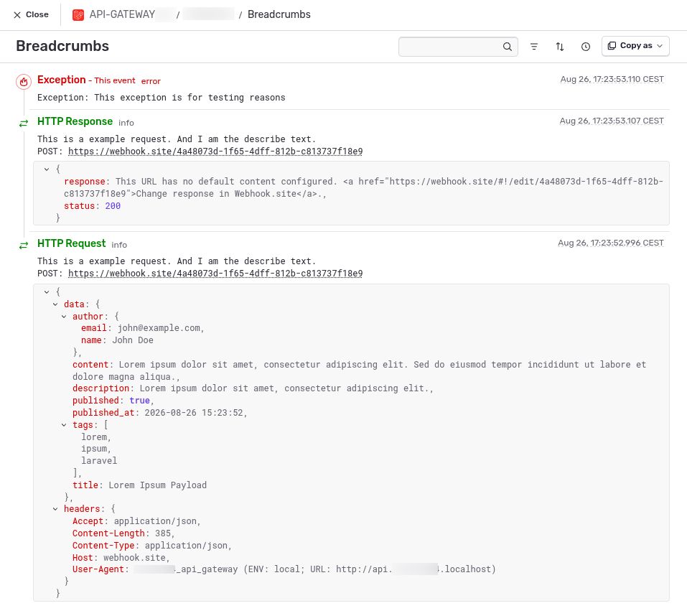Focus the breadcrumbs search field
Viewport: 687px width, 616px height.
tap(458, 47)
